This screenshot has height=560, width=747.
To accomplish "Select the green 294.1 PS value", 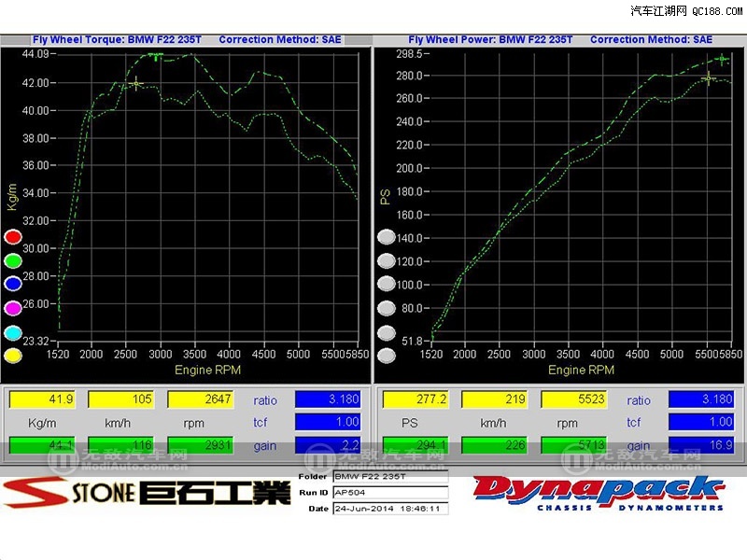I will tap(416, 445).
